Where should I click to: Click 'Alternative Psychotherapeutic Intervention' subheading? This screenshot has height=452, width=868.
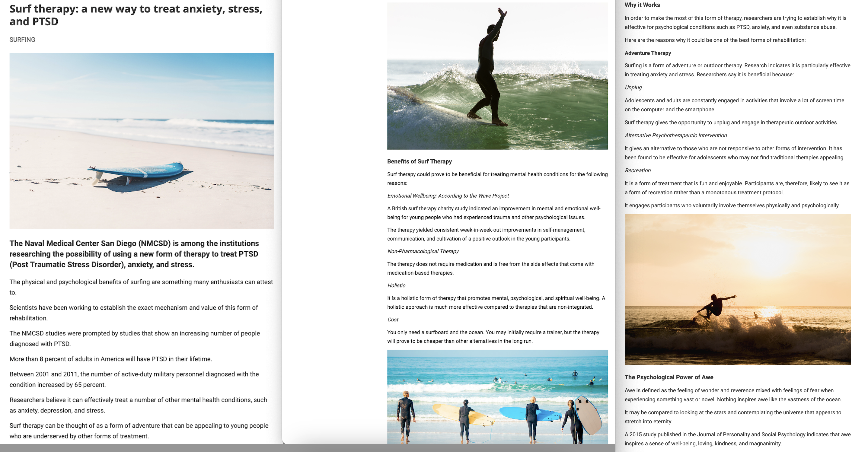[x=676, y=135]
